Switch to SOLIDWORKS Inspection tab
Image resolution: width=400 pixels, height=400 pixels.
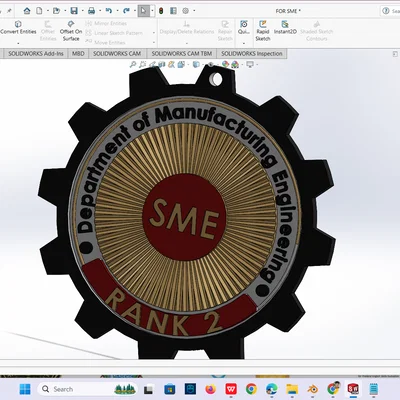point(252,53)
